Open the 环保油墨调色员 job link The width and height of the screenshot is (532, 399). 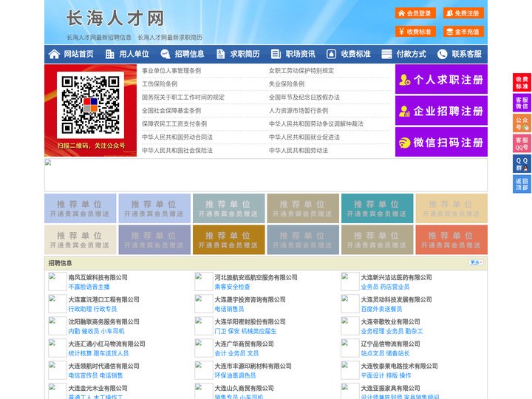(235, 375)
